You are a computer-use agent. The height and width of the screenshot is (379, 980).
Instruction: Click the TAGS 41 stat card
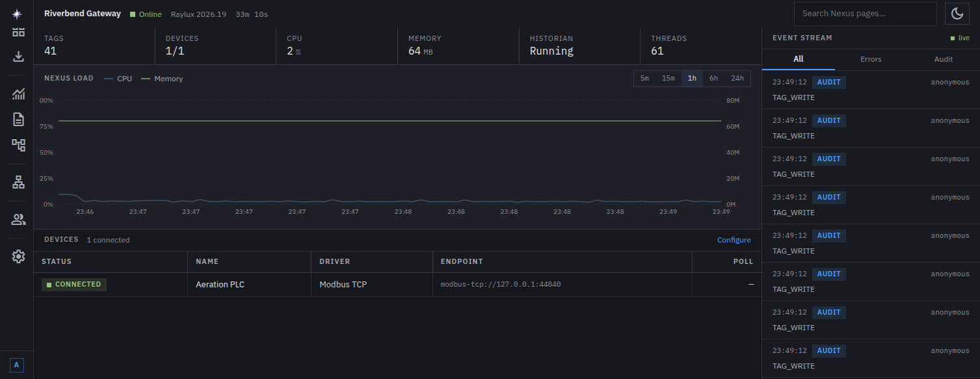pyautogui.click(x=94, y=46)
